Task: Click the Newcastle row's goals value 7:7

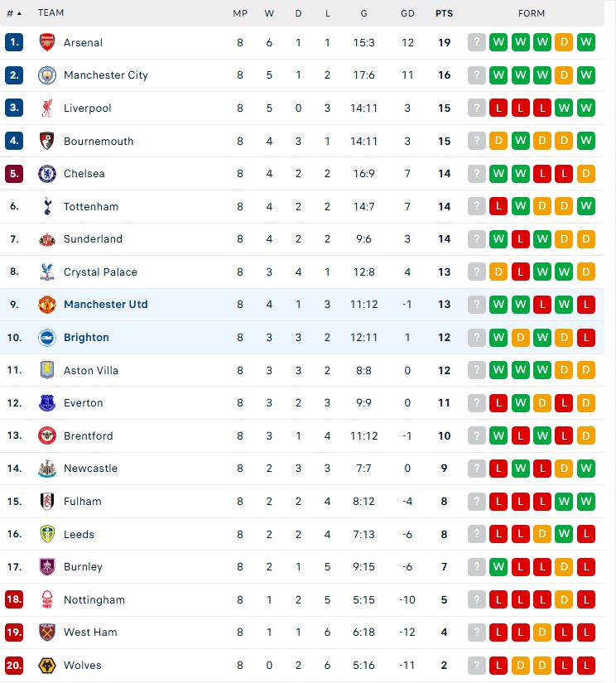Action: [363, 469]
